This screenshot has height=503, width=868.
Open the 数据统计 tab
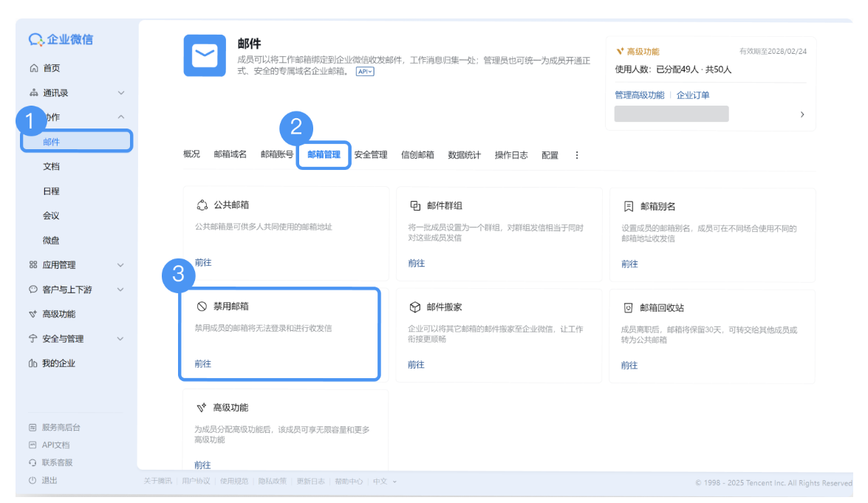point(465,155)
